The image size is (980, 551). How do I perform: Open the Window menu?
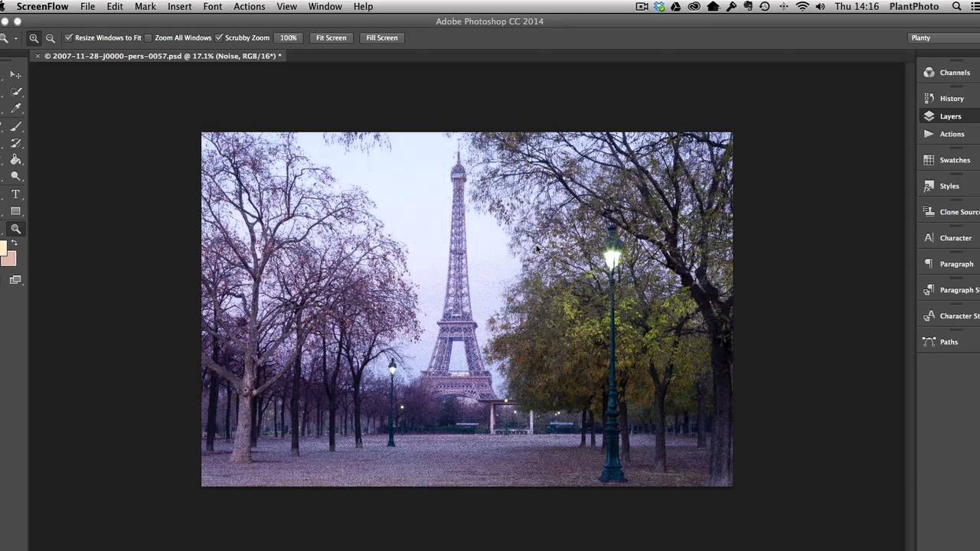[325, 6]
